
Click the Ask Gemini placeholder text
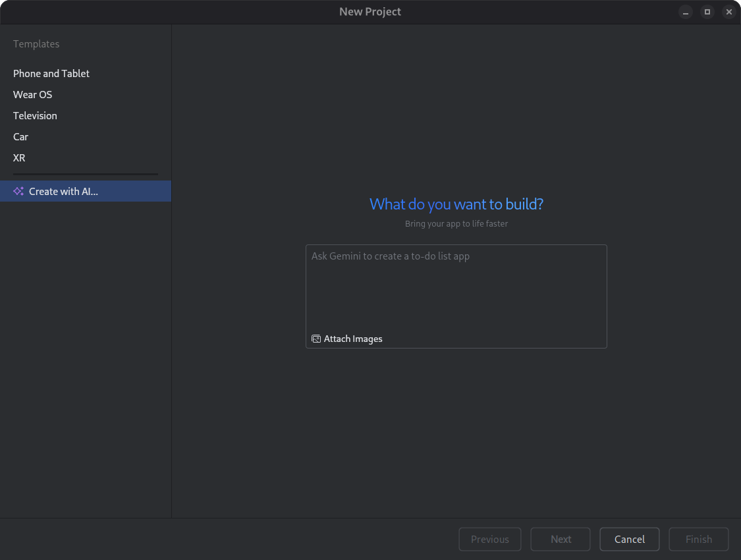tap(391, 256)
